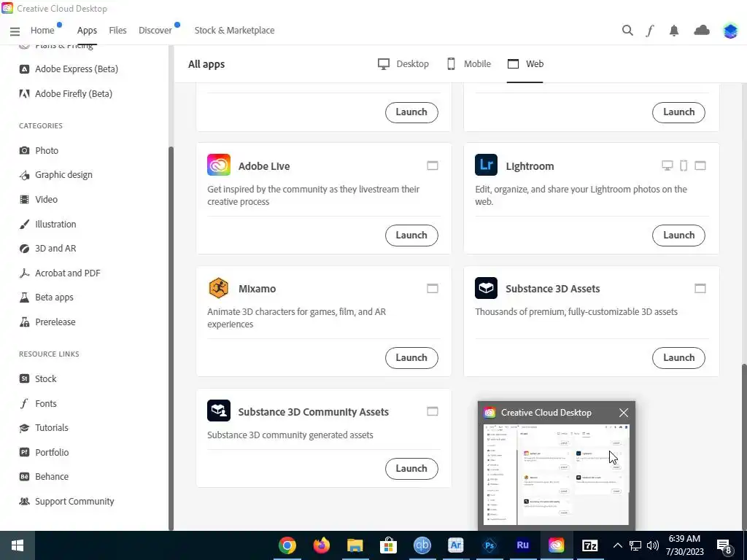This screenshot has width=747, height=560.
Task: Close the Creative Cloud Desktop taskbar preview
Action: 623,413
